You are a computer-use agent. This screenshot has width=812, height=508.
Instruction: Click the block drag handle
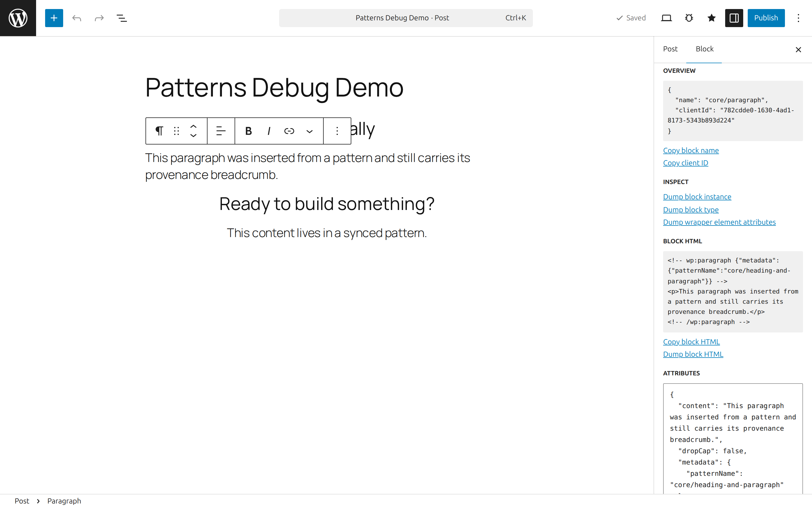point(176,131)
